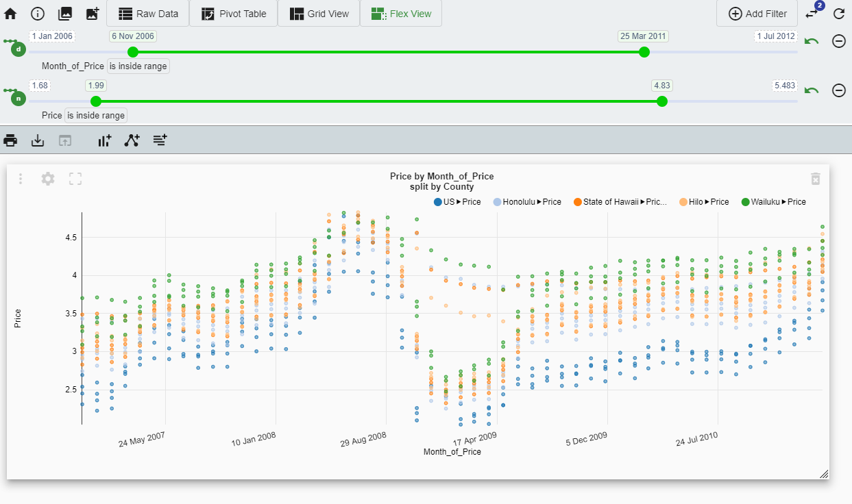Toggle the Honolulu Price legend series
The image size is (852, 504).
coord(527,202)
